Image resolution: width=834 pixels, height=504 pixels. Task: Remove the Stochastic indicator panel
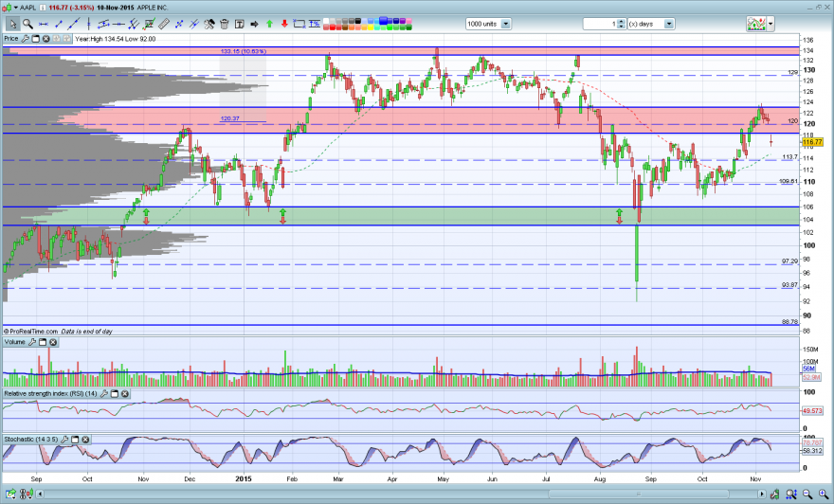(85, 440)
